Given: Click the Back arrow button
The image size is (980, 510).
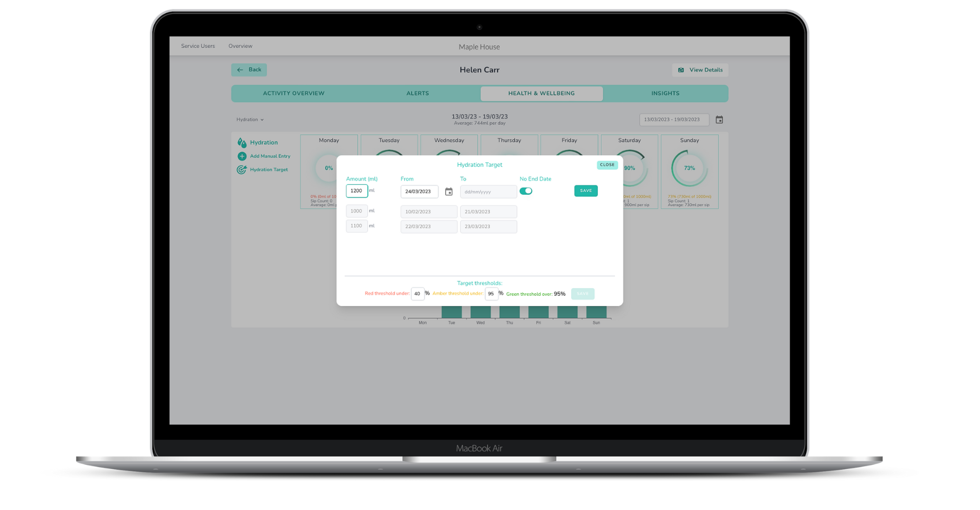Looking at the screenshot, I should point(249,70).
